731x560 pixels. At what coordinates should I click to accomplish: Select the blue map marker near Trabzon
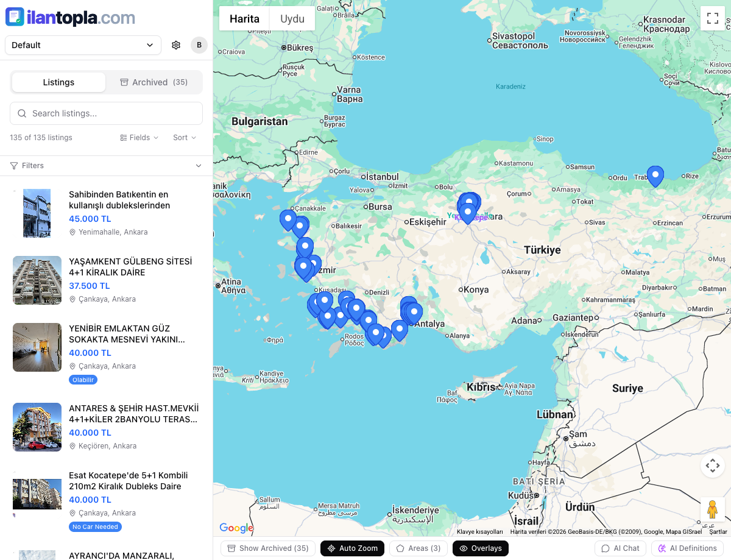pyautogui.click(x=655, y=175)
